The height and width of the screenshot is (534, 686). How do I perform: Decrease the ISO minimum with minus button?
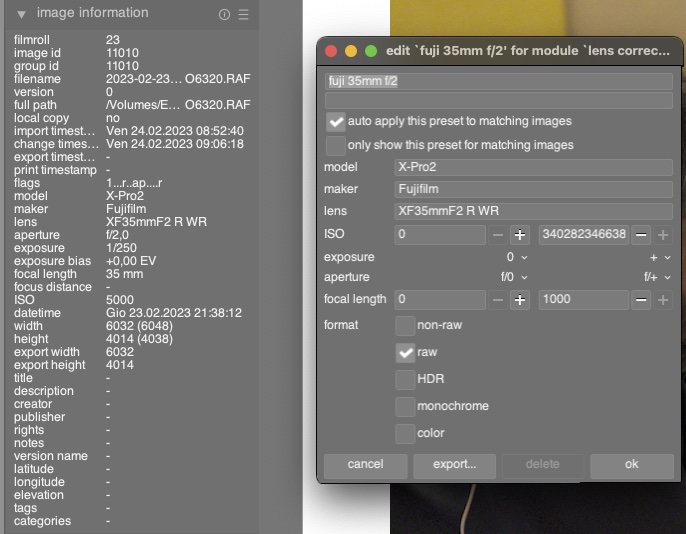click(x=497, y=235)
